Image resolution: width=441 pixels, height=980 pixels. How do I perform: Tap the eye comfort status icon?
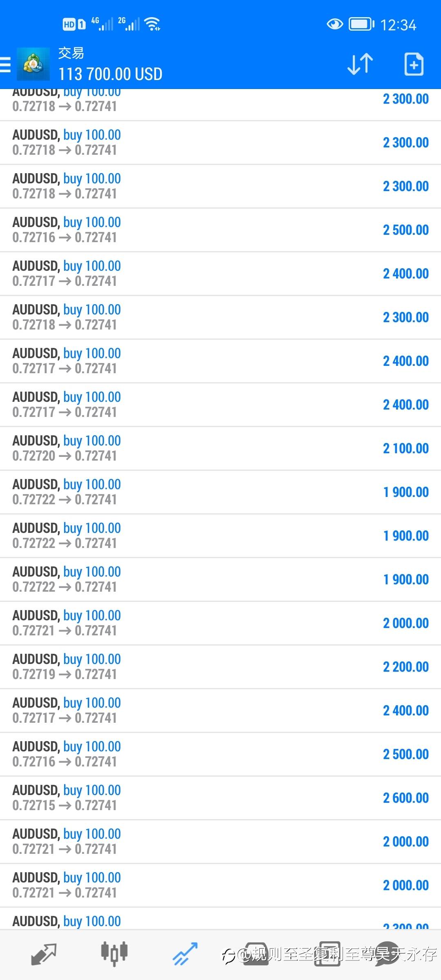335,24
